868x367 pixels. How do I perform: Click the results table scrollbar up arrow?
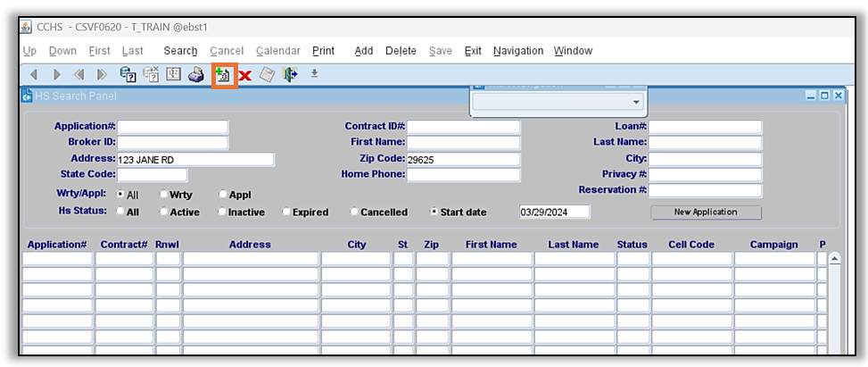pyautogui.click(x=835, y=259)
